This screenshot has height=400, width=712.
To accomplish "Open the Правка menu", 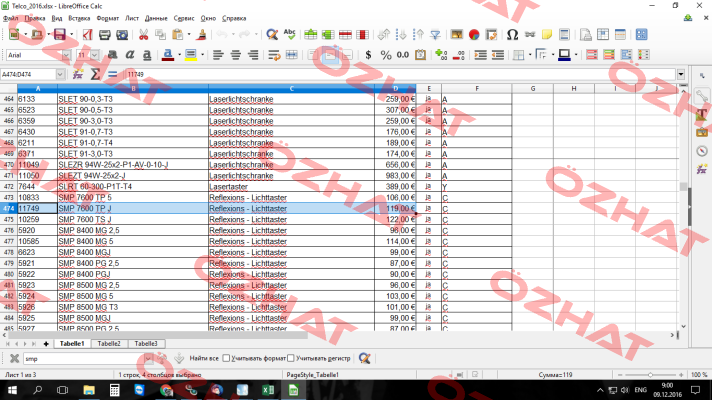I will coord(35,18).
